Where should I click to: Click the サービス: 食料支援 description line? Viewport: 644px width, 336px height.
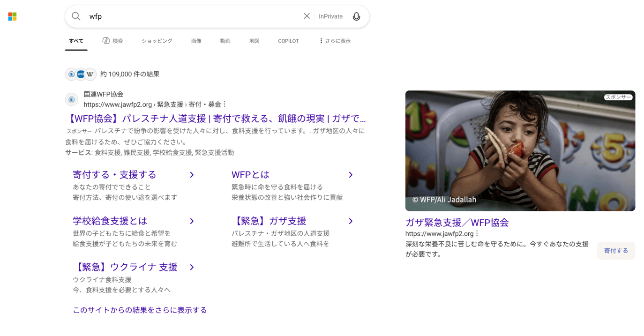(x=150, y=152)
